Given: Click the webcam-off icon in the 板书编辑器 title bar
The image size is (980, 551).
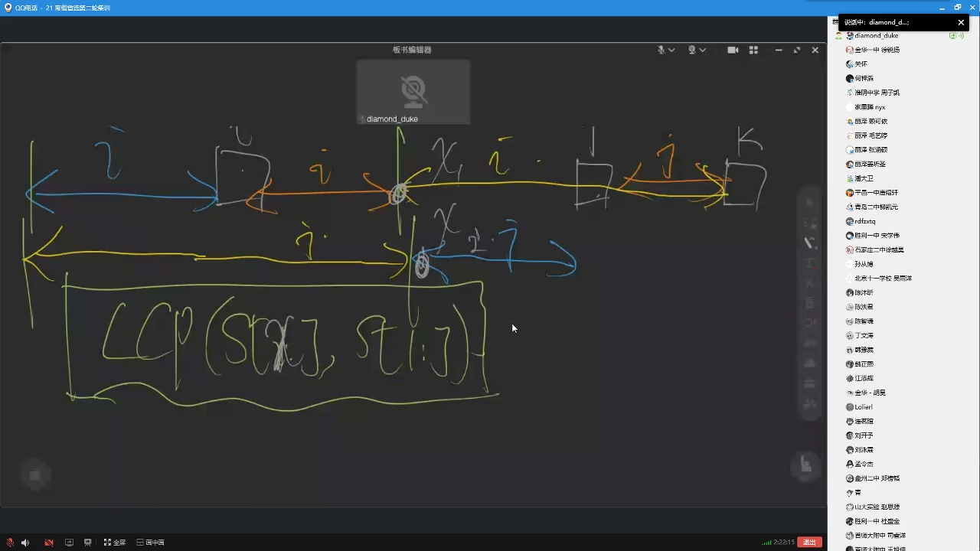Looking at the screenshot, I should click(x=692, y=50).
